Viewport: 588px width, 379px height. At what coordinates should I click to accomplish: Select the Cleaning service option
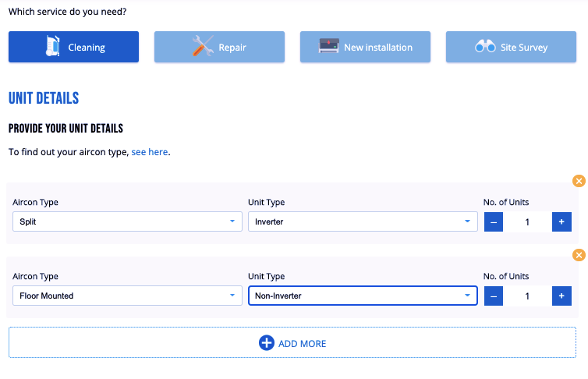(x=73, y=47)
